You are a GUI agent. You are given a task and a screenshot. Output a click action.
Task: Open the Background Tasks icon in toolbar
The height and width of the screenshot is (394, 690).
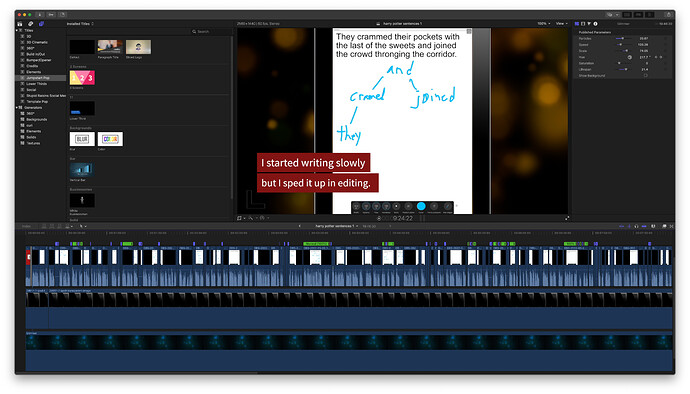click(x=62, y=15)
